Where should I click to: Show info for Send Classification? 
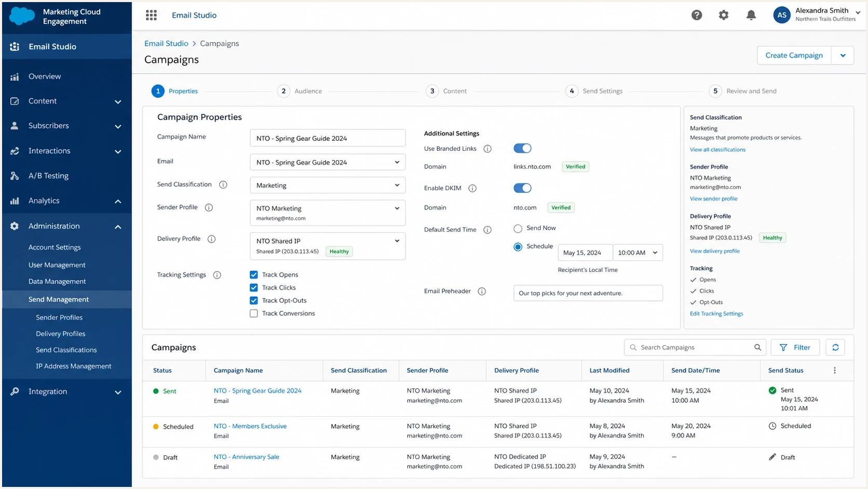pos(223,184)
